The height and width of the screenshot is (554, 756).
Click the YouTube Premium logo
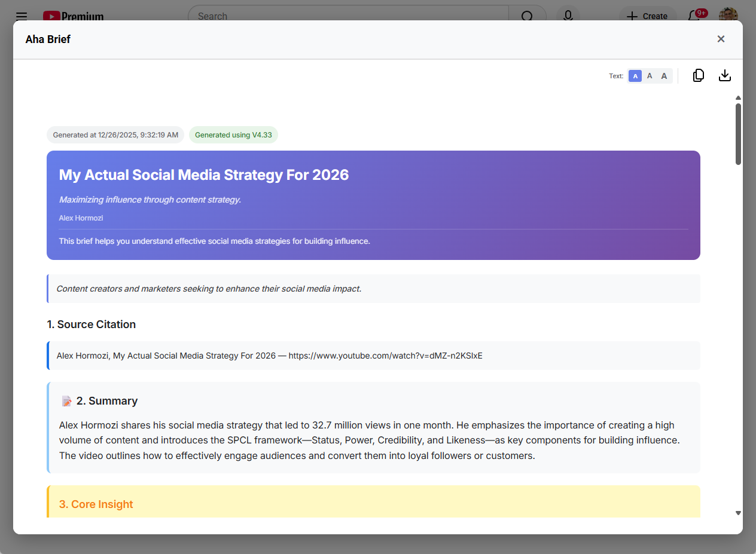click(x=73, y=16)
